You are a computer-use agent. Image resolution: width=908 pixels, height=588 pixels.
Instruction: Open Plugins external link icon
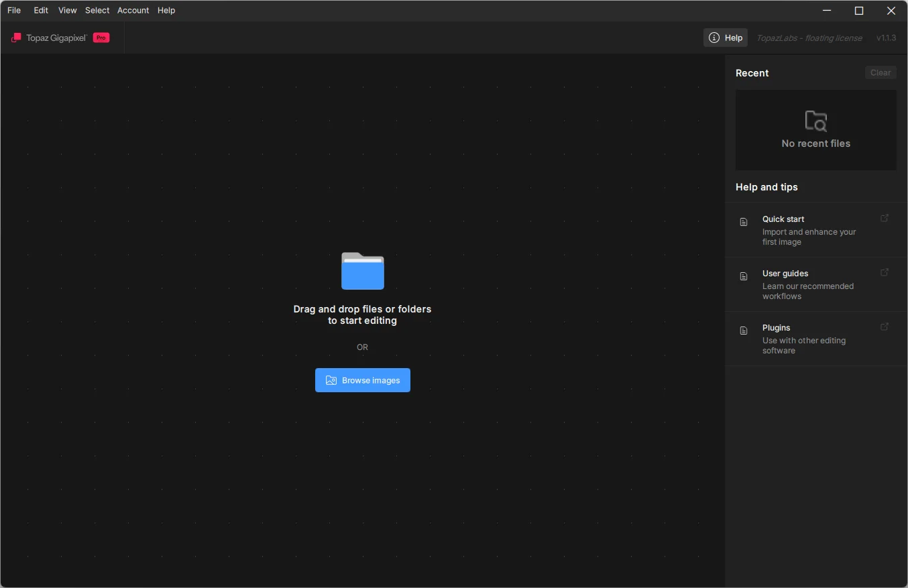click(885, 327)
